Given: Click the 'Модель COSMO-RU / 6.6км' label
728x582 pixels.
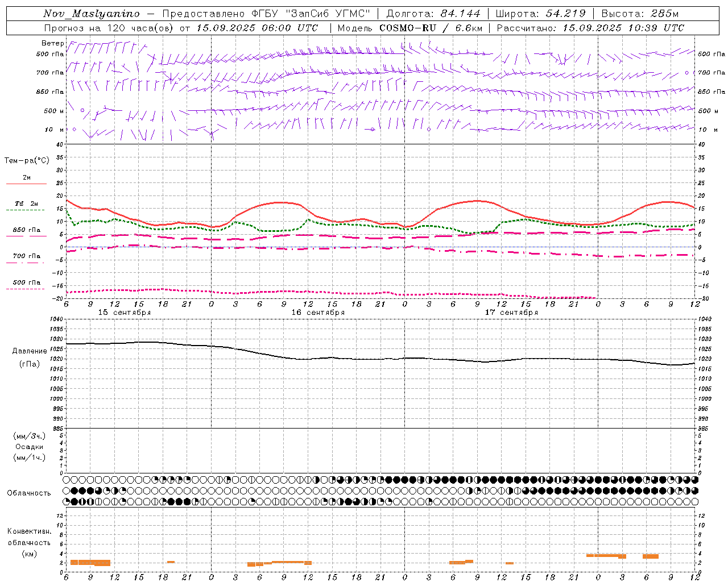Looking at the screenshot, I should click(x=410, y=28).
